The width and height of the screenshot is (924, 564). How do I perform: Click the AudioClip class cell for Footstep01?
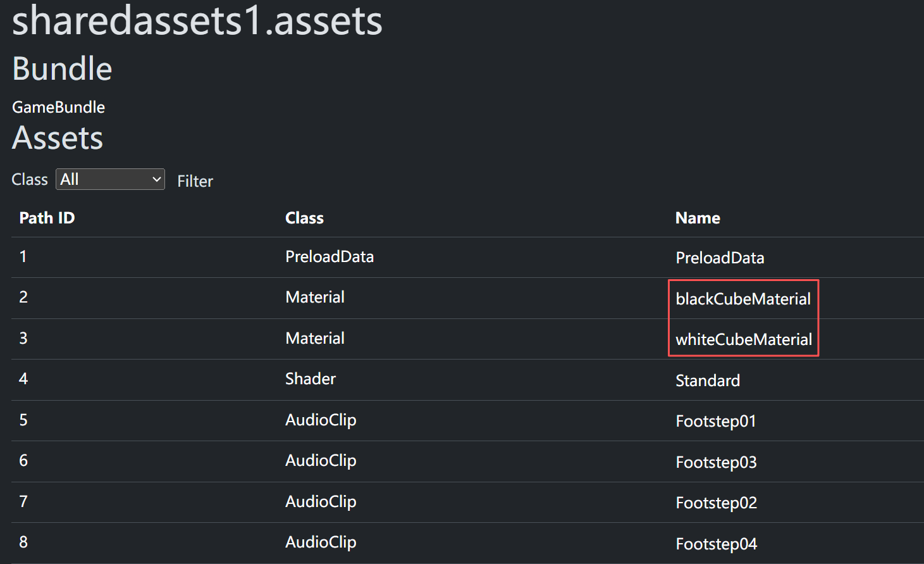(x=321, y=420)
